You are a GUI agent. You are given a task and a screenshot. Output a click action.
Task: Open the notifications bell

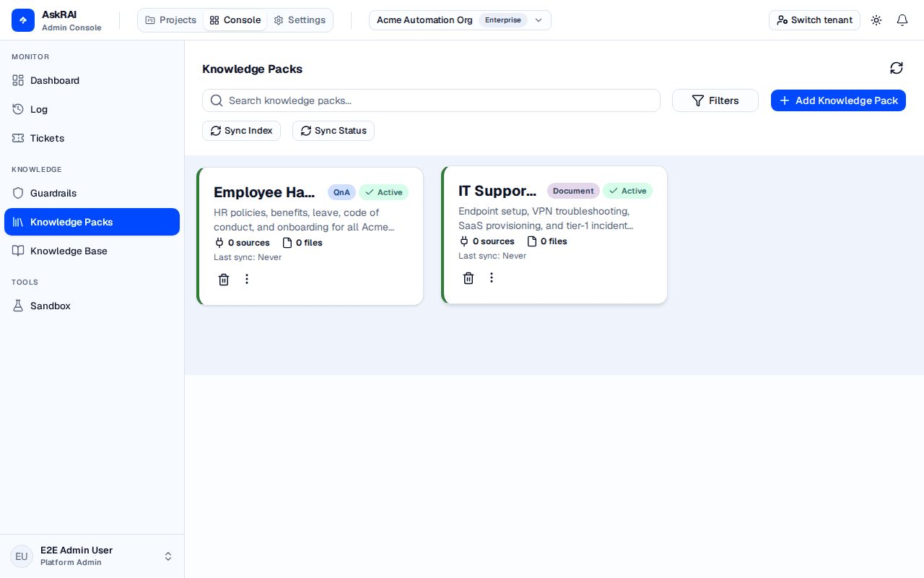(x=902, y=20)
